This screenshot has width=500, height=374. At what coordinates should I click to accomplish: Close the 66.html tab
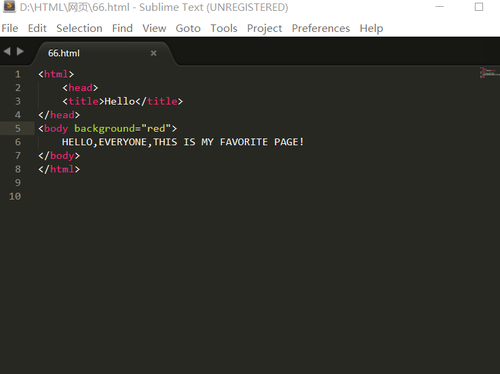(x=153, y=53)
